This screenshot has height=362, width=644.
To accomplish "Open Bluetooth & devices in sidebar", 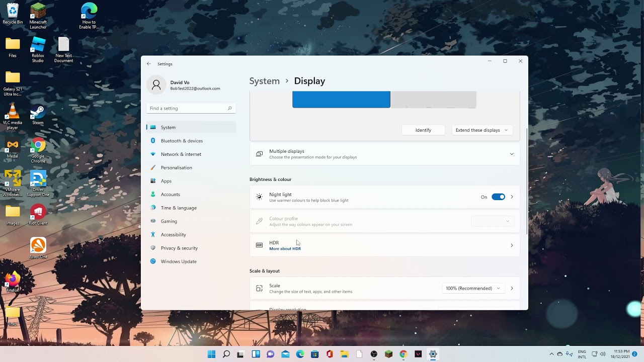I will pyautogui.click(x=191, y=141).
